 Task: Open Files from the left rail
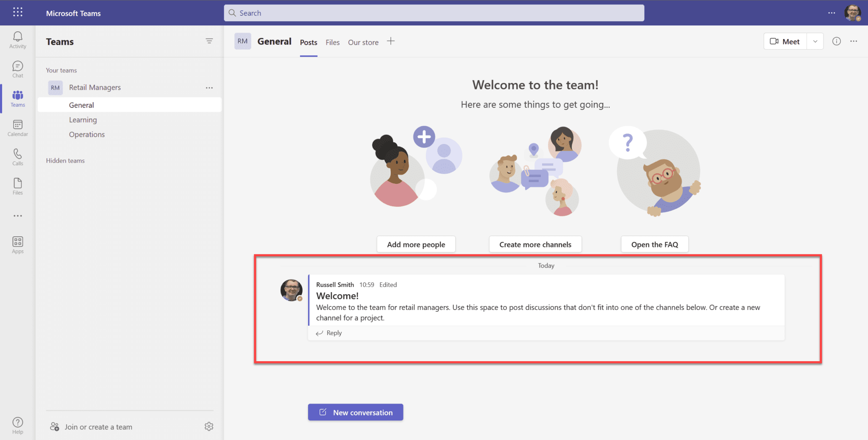point(18,186)
